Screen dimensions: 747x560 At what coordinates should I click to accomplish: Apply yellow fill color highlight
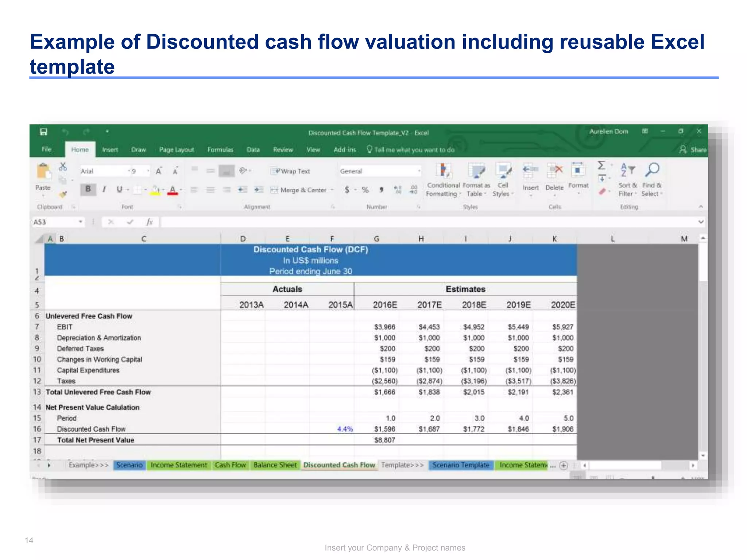[x=155, y=190]
